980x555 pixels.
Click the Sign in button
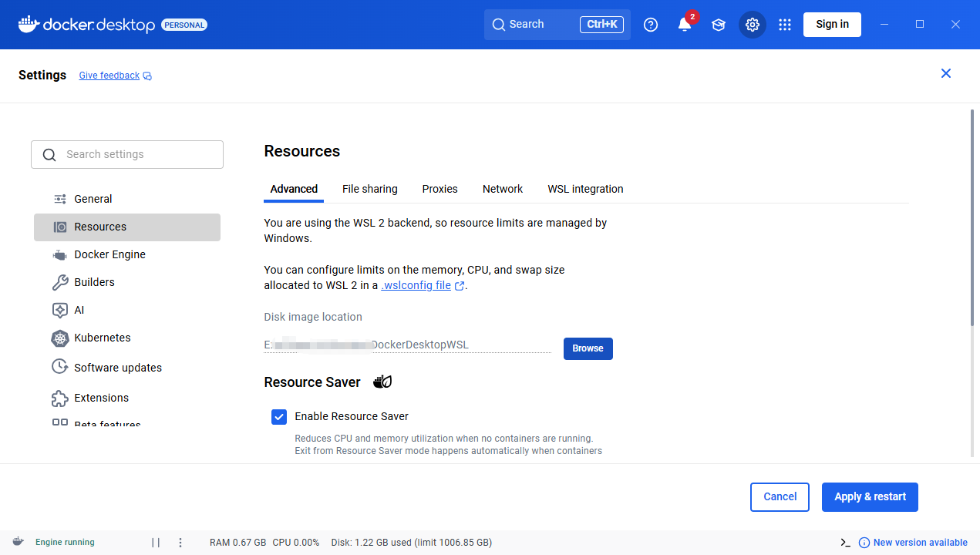tap(832, 25)
